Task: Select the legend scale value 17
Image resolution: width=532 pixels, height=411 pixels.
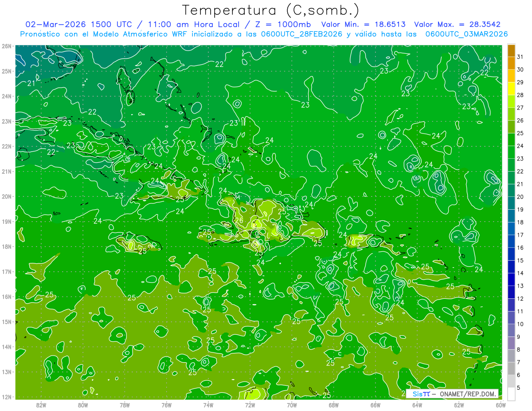Action: click(x=520, y=235)
